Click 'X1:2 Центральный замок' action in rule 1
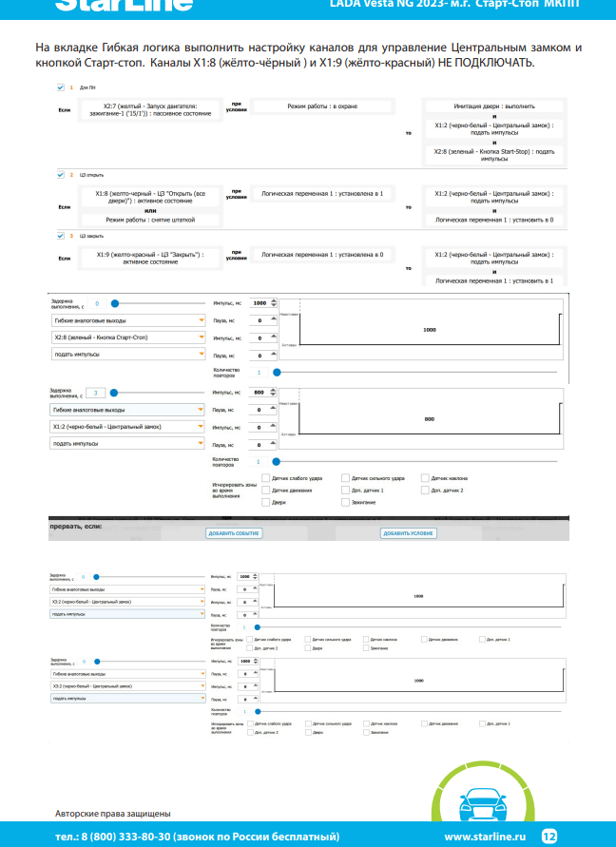The width and height of the screenshot is (616, 847). (x=494, y=128)
